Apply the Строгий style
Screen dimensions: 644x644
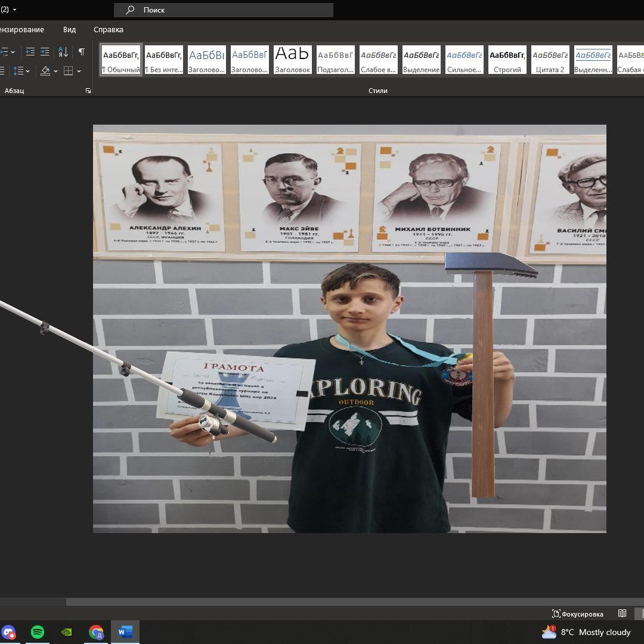pos(507,60)
